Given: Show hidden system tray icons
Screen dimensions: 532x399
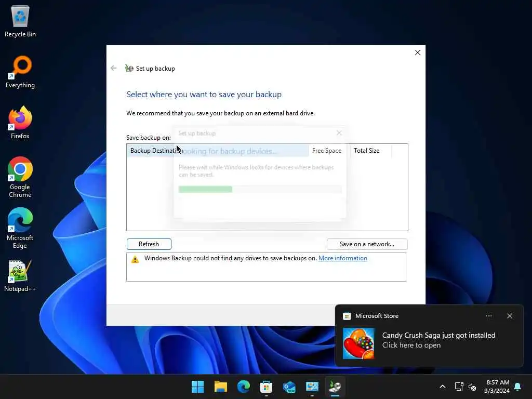Looking at the screenshot, I should pos(443,387).
